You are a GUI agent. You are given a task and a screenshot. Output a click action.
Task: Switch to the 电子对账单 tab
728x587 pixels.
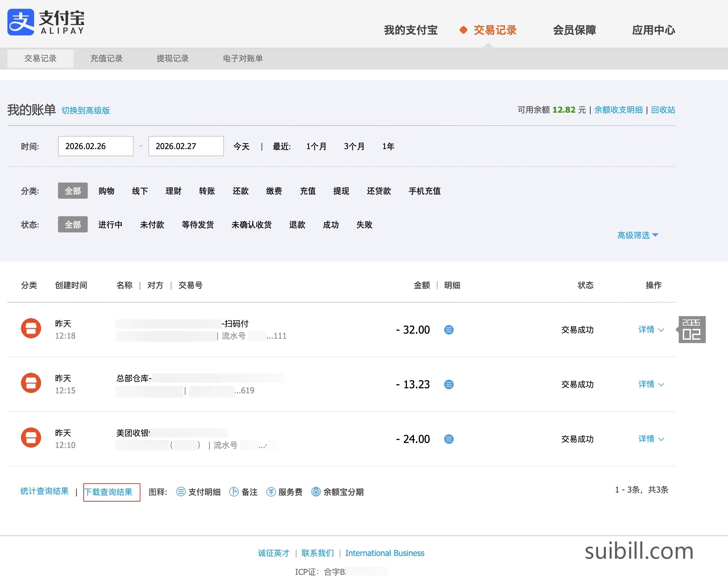pyautogui.click(x=243, y=58)
